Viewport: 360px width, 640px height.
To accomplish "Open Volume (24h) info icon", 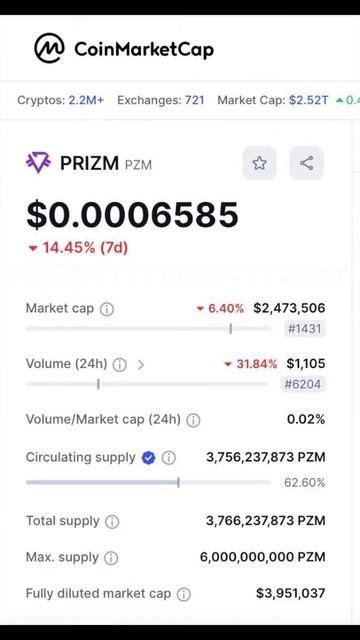I will pyautogui.click(x=120, y=364).
